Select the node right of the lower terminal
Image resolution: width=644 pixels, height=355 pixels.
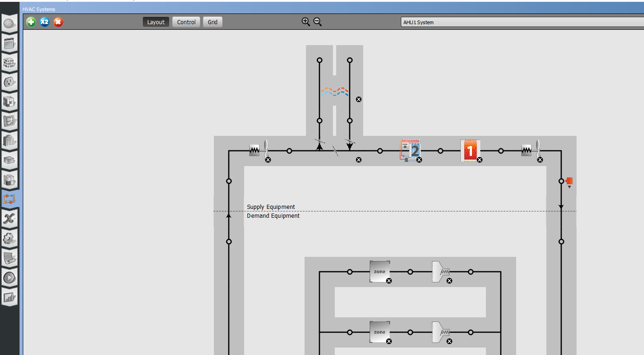click(x=471, y=332)
